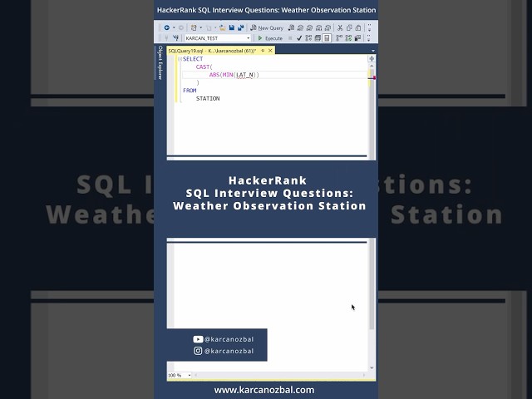
Task: Click the www.karcanozbal.com link
Action: click(264, 390)
